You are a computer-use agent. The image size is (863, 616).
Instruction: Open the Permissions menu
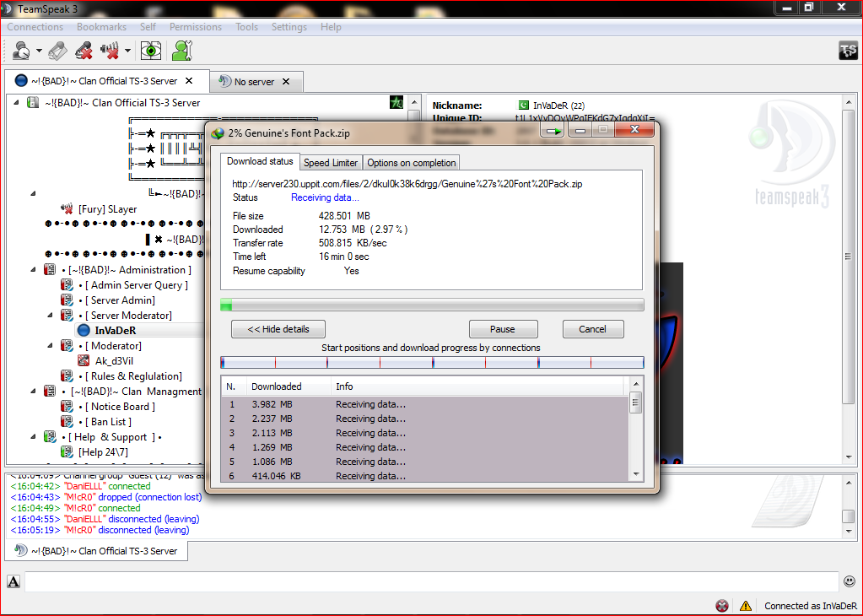click(x=196, y=27)
